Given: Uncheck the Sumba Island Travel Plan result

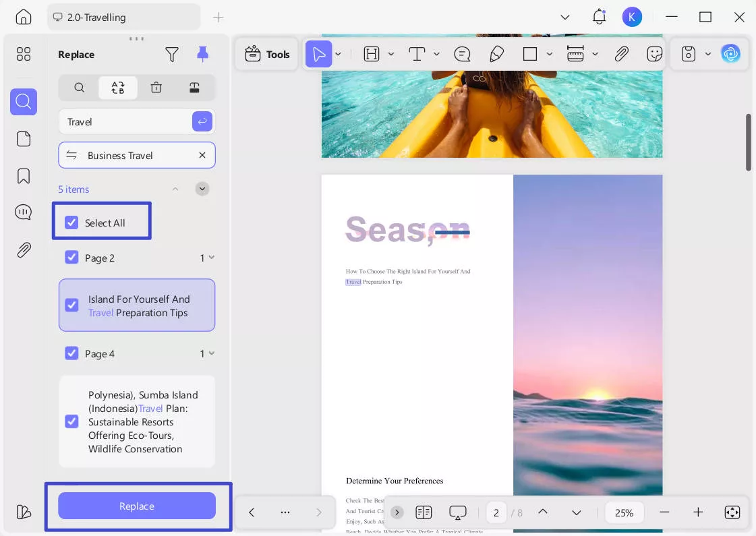Looking at the screenshot, I should tap(71, 421).
